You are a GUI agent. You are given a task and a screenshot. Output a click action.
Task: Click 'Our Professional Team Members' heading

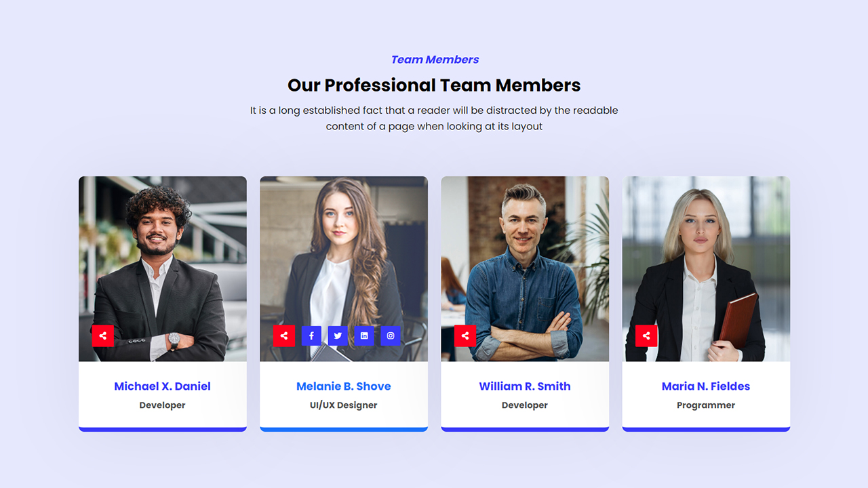pos(434,85)
